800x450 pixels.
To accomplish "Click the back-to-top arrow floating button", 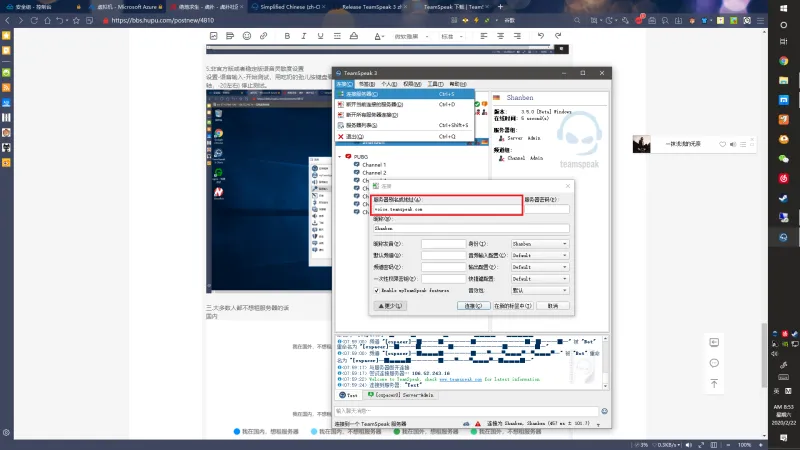I will click(x=714, y=383).
